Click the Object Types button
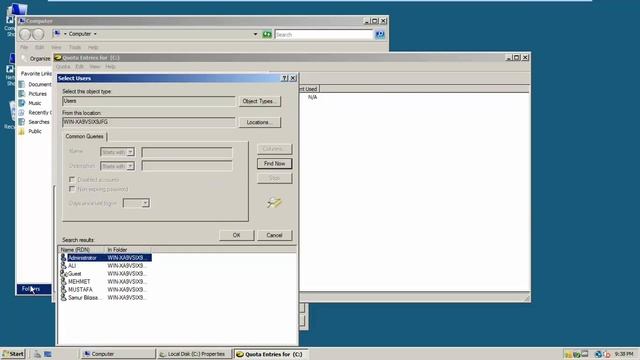 260,101
